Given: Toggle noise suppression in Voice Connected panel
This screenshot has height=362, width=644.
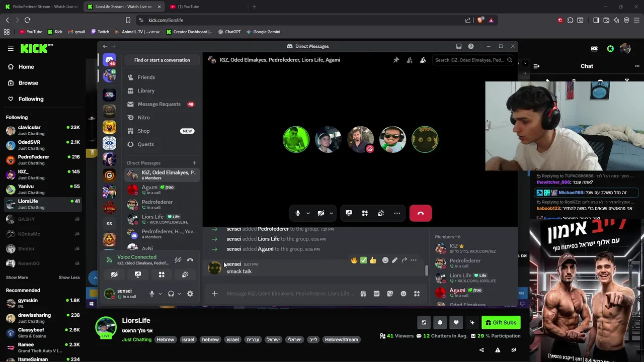Looking at the screenshot, I should [178, 260].
